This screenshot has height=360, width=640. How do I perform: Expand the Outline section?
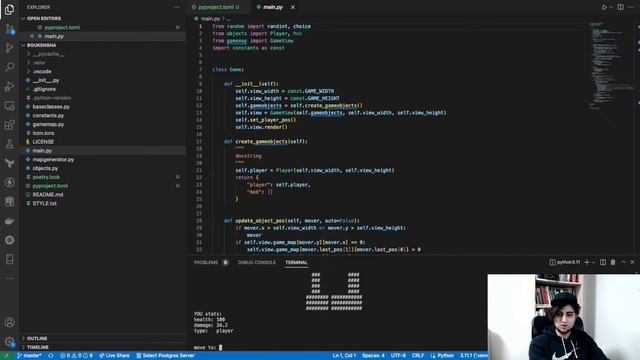pyautogui.click(x=102, y=338)
